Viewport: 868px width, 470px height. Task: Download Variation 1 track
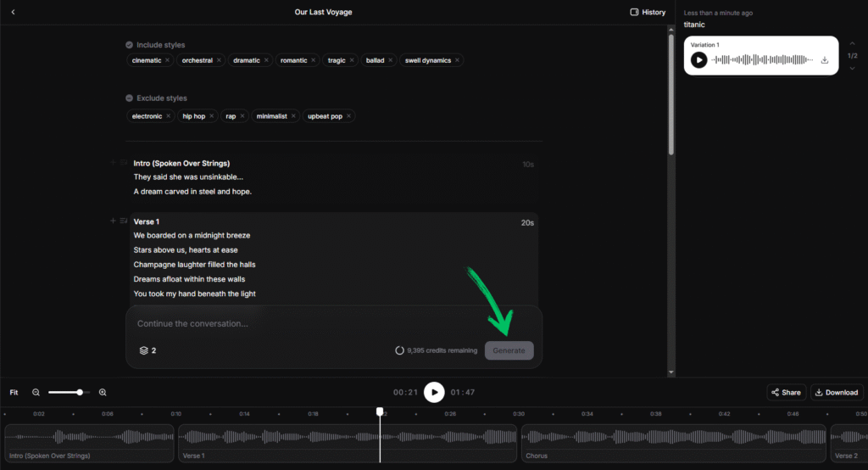point(825,60)
